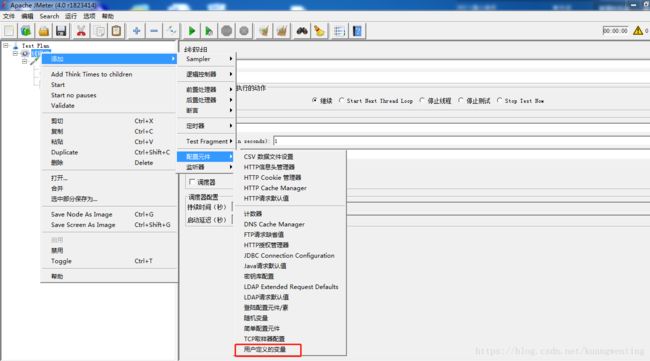Click the Search binoculars icon

coord(302,31)
